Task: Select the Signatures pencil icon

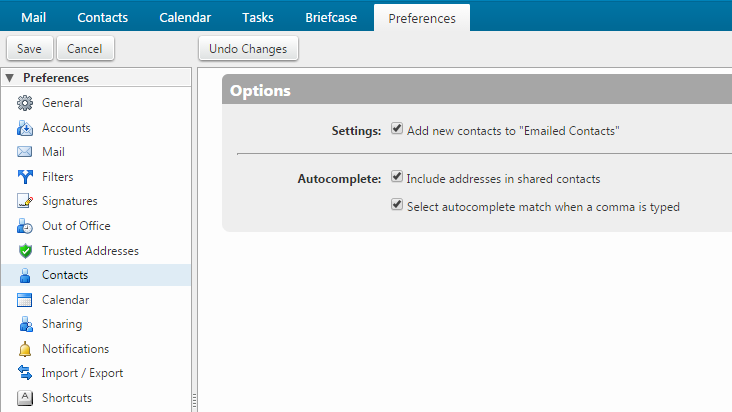Action: pyautogui.click(x=25, y=201)
